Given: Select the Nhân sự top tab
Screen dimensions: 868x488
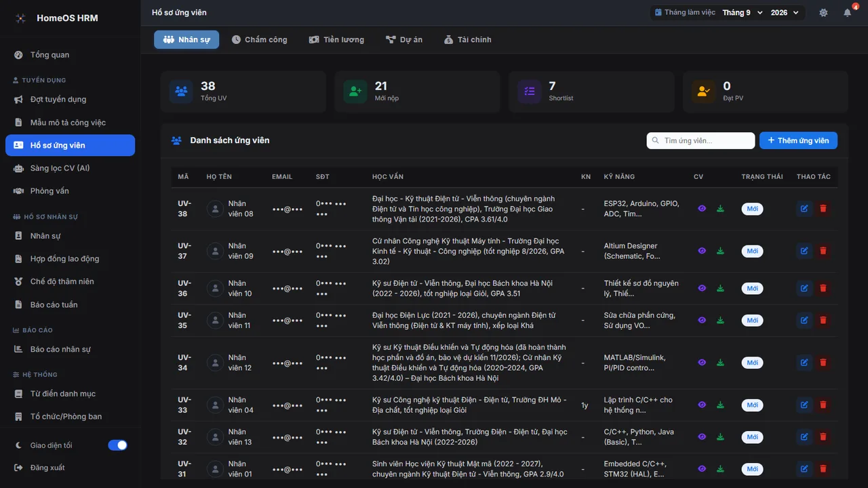Looking at the screenshot, I should pos(186,40).
